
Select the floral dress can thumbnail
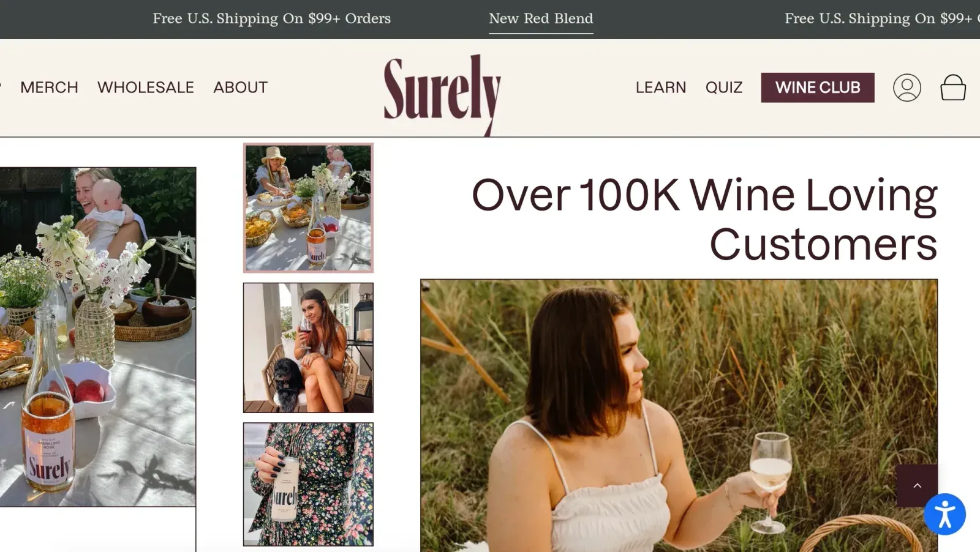pos(308,484)
